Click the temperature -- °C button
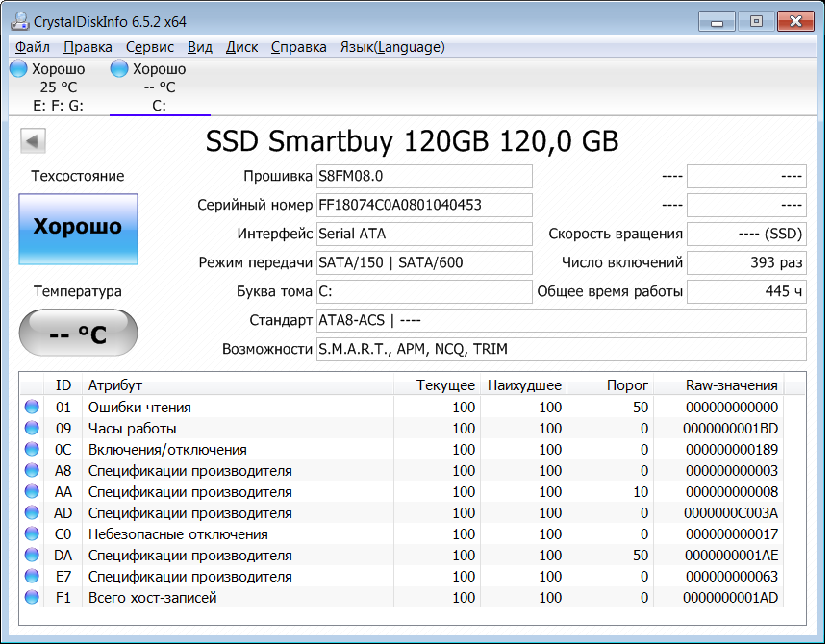The width and height of the screenshot is (831, 644). 78,334
